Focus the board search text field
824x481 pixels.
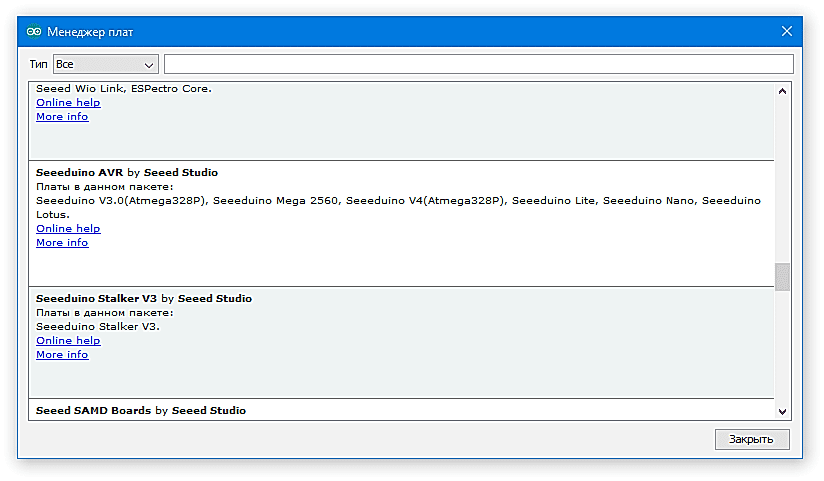coord(478,64)
